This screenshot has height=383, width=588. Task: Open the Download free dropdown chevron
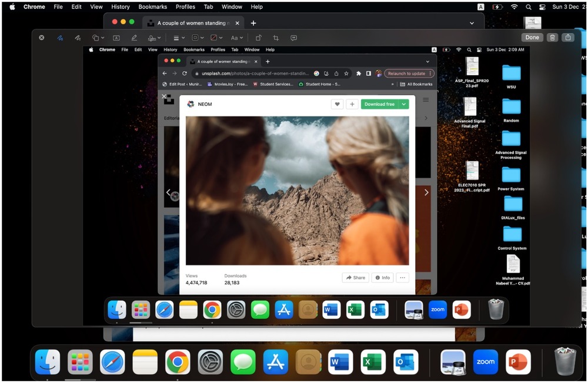[x=404, y=104]
